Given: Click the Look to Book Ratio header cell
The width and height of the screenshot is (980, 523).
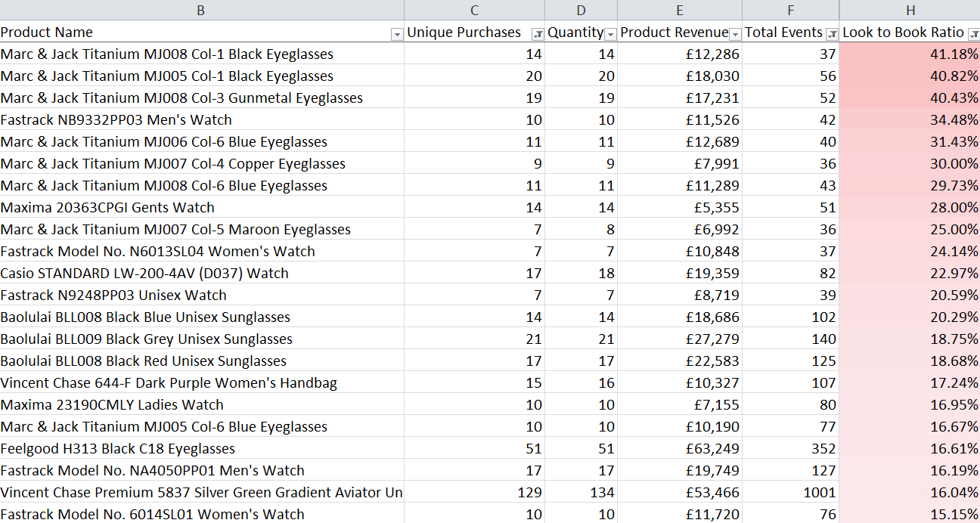Looking at the screenshot, I should click(910, 32).
